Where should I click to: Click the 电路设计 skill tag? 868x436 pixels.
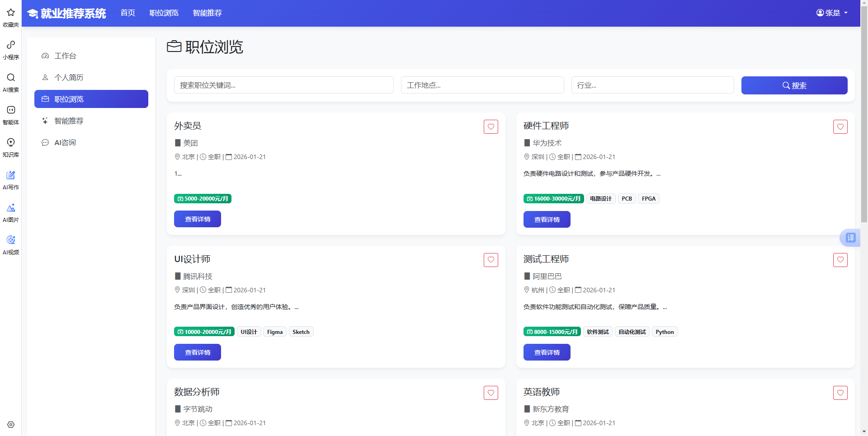(601, 199)
